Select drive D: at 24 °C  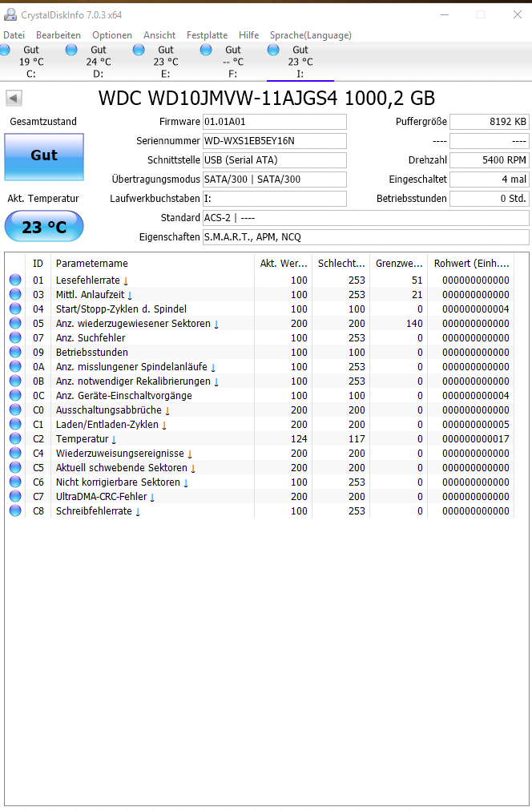point(98,62)
